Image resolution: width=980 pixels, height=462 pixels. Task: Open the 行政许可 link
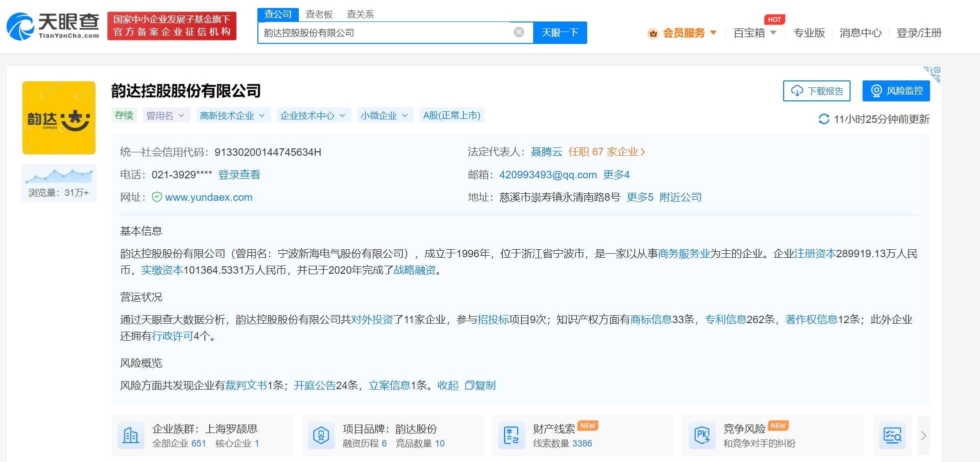click(172, 336)
